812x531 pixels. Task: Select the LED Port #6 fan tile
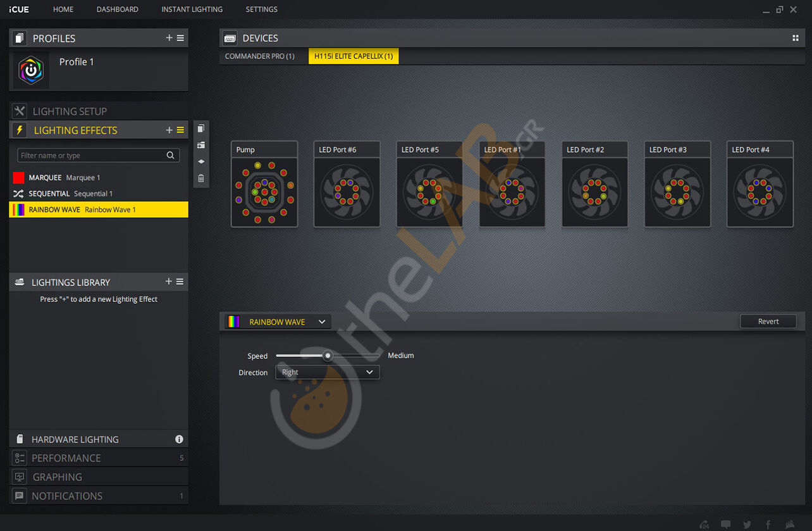pyautogui.click(x=347, y=184)
